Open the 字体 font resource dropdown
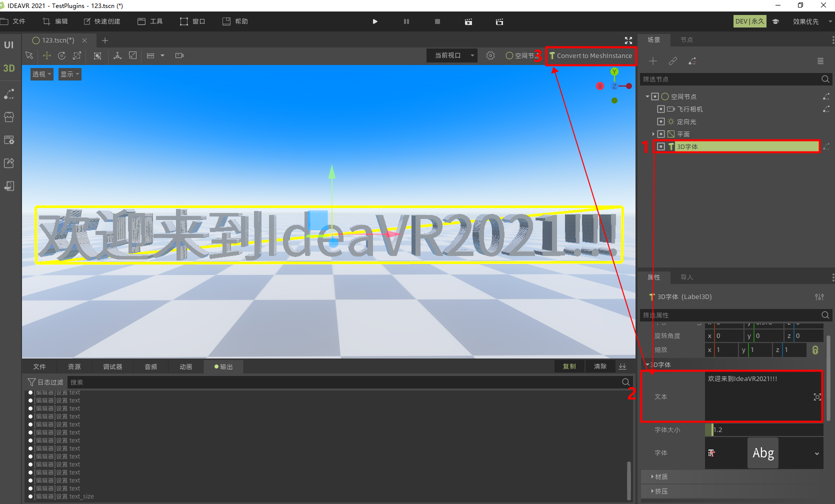The image size is (835, 504). point(816,453)
